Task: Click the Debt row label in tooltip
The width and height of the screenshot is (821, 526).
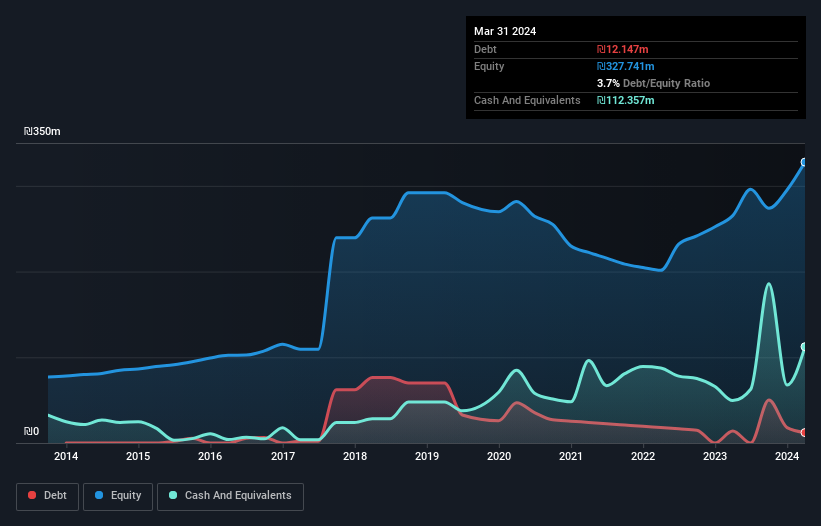Action: click(485, 49)
